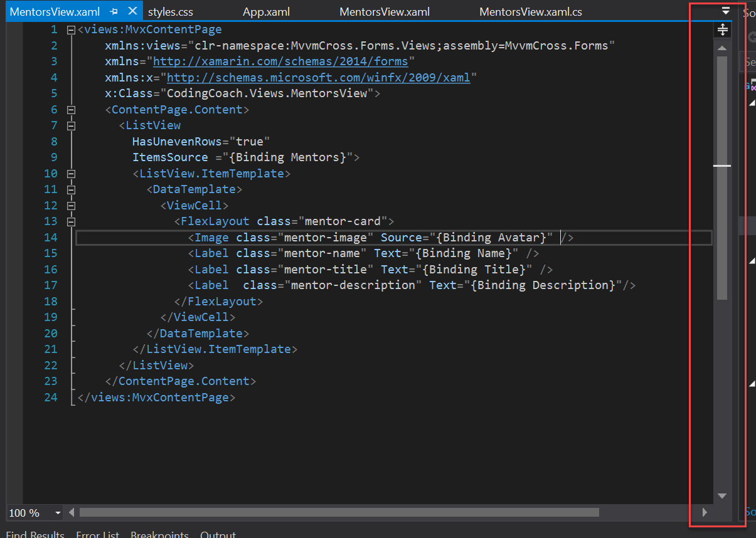Click the vertical scrollbar thumb
Viewport: 756px width, 538px height.
721,177
